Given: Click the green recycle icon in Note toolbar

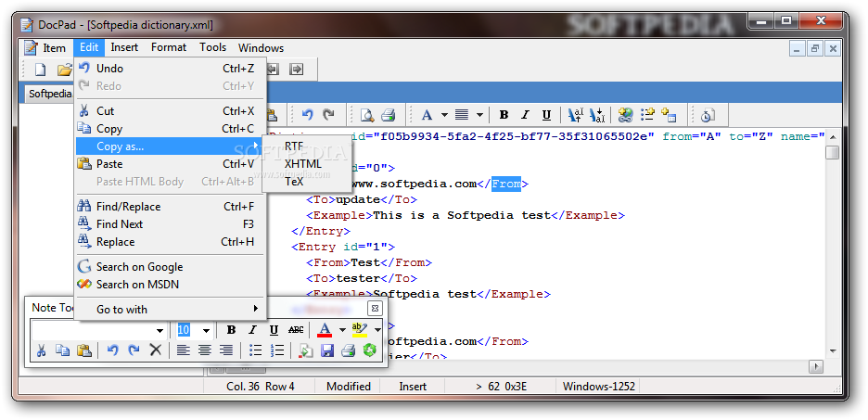Looking at the screenshot, I should click(x=369, y=350).
